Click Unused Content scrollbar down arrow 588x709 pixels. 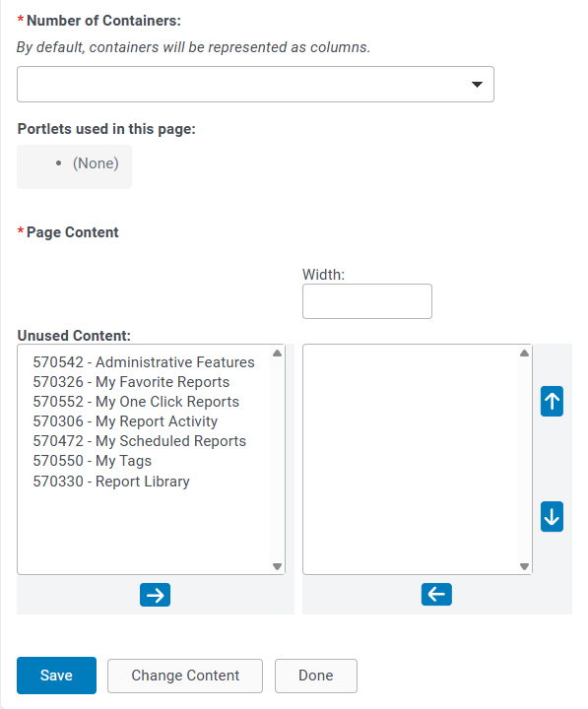click(x=278, y=566)
